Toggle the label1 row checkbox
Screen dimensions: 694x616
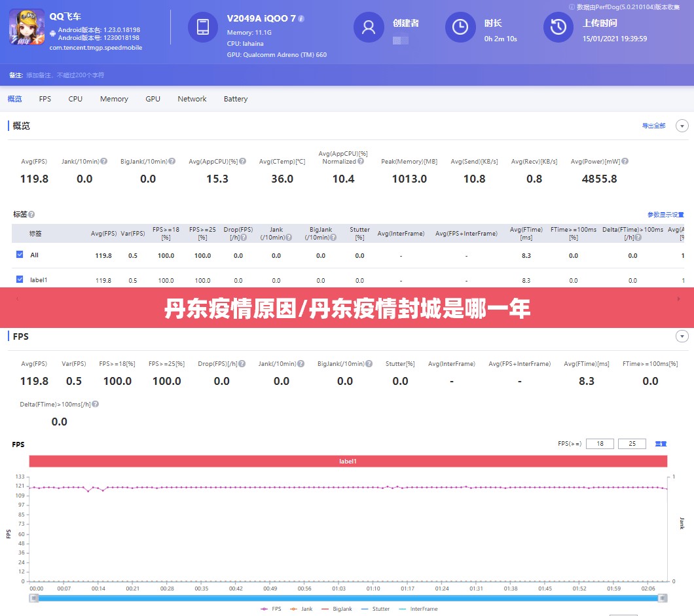[20, 280]
